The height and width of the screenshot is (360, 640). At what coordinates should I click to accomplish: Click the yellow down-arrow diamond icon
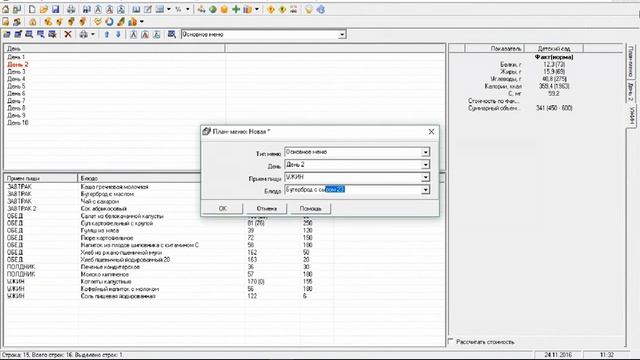click(x=282, y=9)
